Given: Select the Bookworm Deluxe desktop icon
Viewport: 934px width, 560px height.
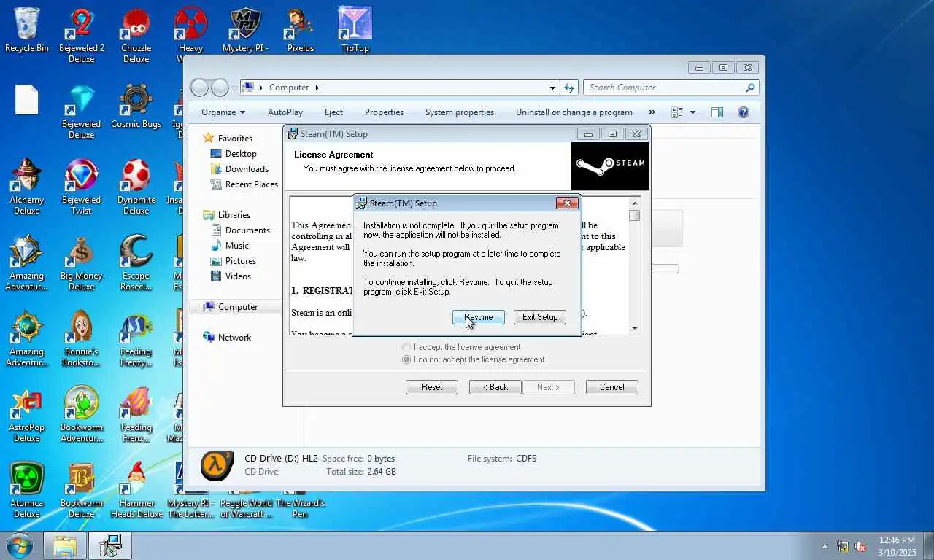Looking at the screenshot, I should pos(82,491).
